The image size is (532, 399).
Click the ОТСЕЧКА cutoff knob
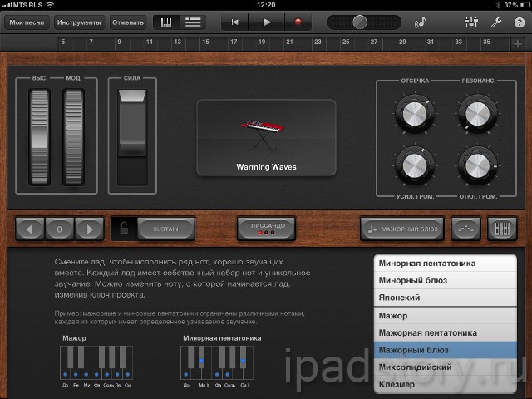coord(415,114)
